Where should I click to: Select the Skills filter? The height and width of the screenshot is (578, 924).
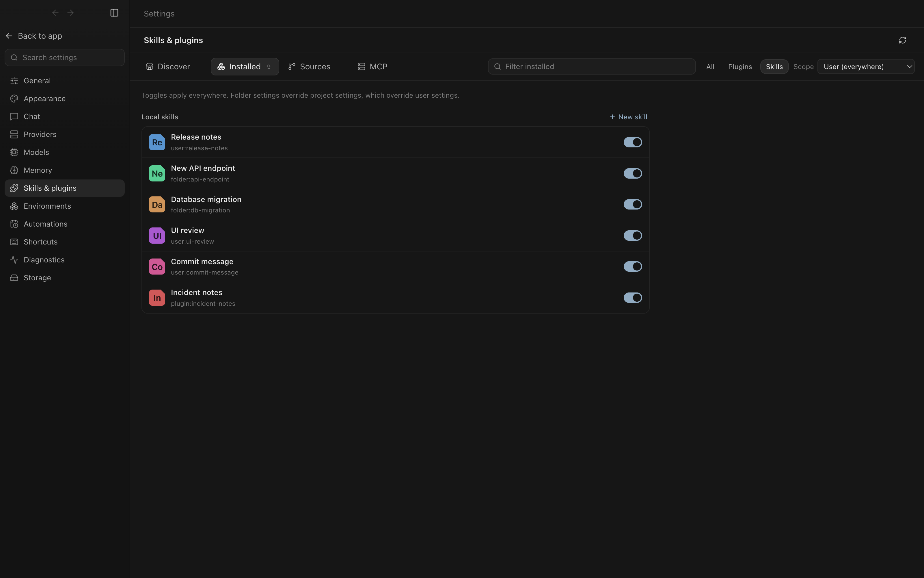pos(774,66)
